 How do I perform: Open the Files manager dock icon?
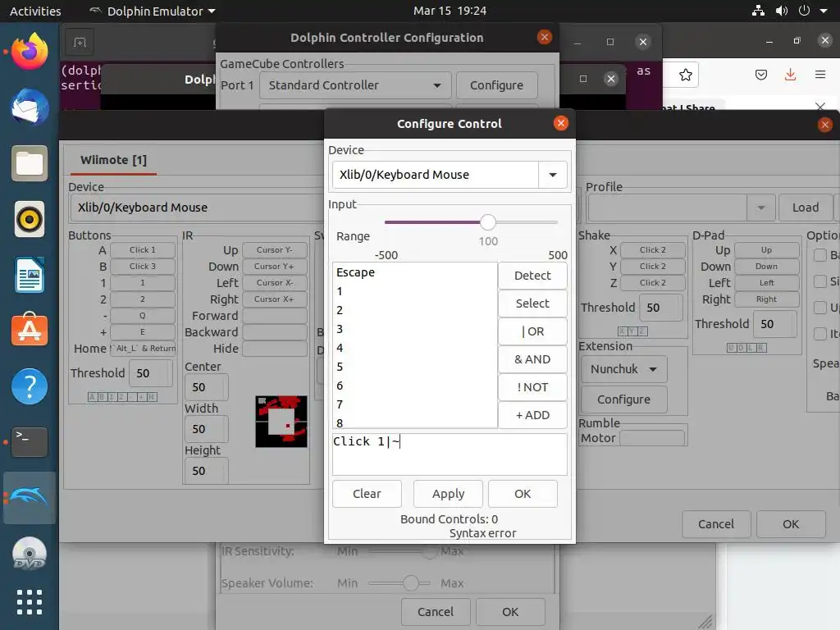point(30,163)
